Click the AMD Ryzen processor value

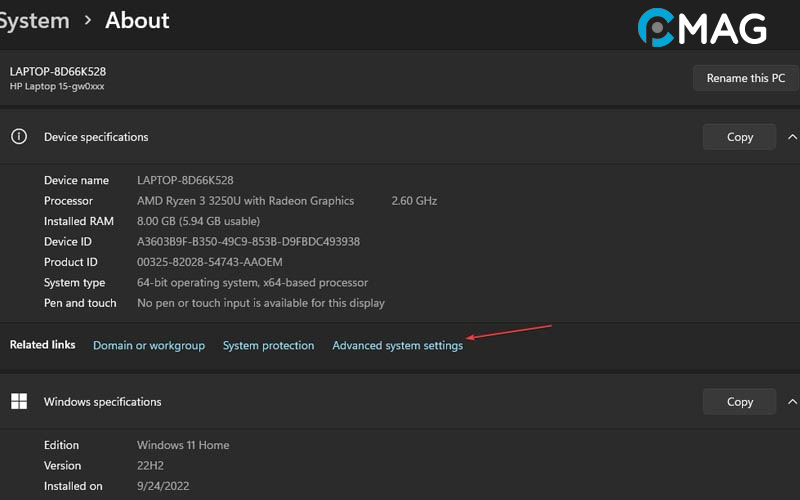245,200
